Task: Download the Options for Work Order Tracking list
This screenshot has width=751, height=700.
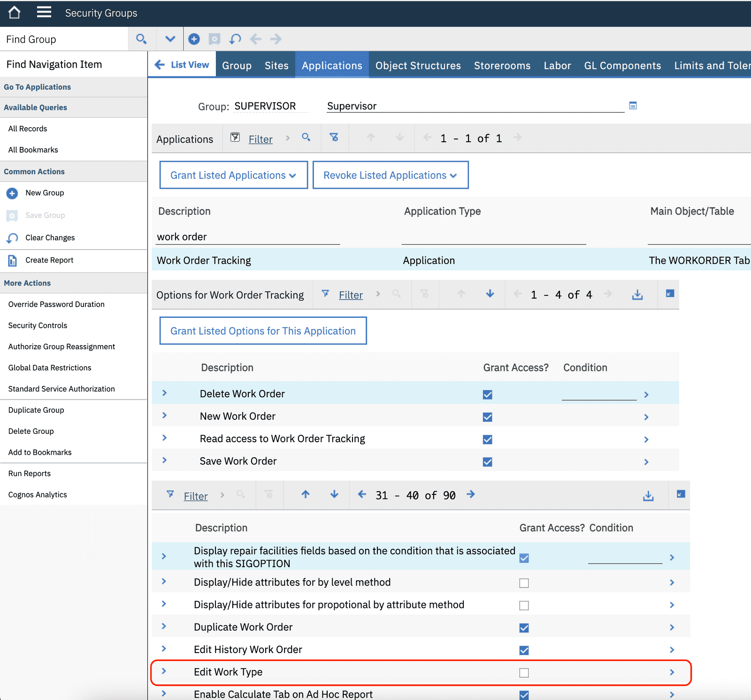Action: 637,294
